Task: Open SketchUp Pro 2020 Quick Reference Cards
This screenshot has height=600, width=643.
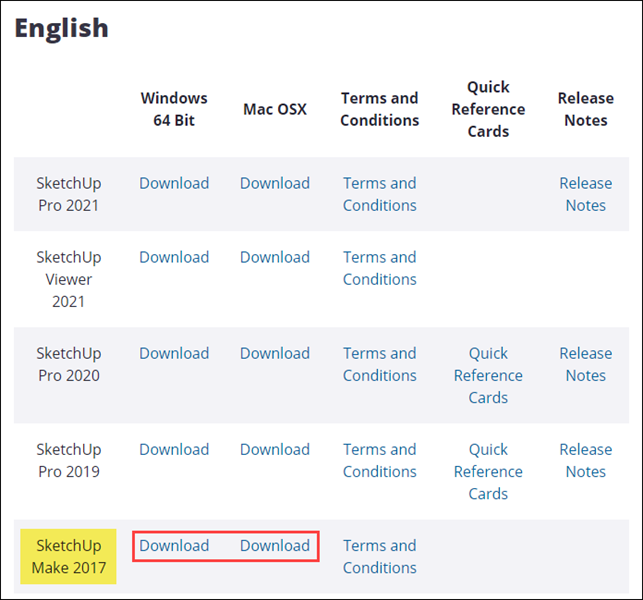Action: pyautogui.click(x=488, y=375)
